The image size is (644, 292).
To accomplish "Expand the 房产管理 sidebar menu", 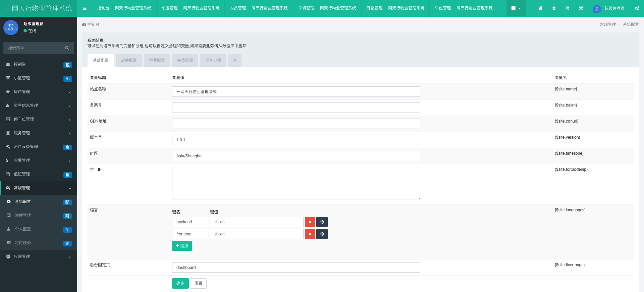I will click(x=39, y=92).
